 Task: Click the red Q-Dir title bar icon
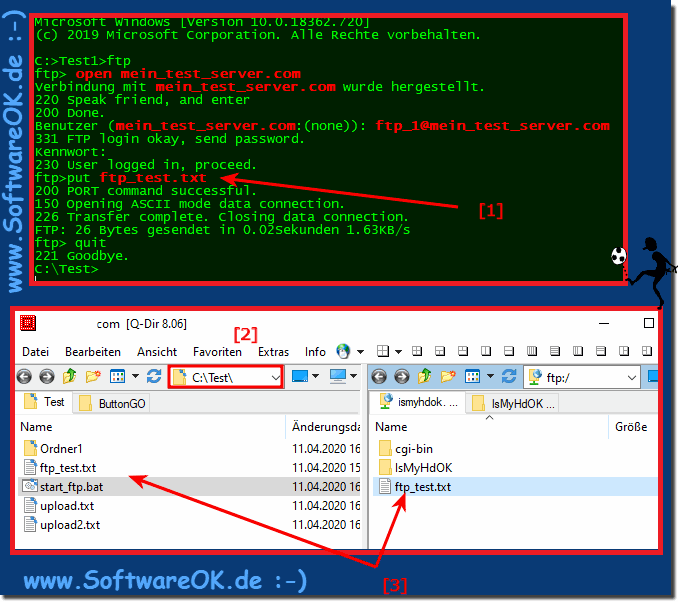(x=28, y=323)
